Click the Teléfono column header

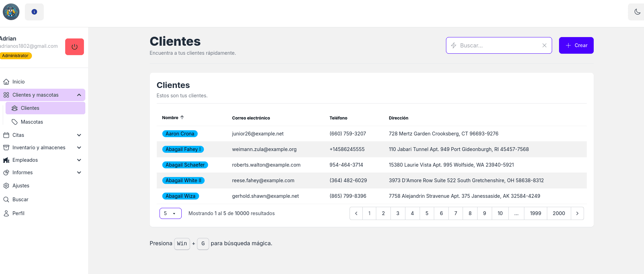point(338,118)
